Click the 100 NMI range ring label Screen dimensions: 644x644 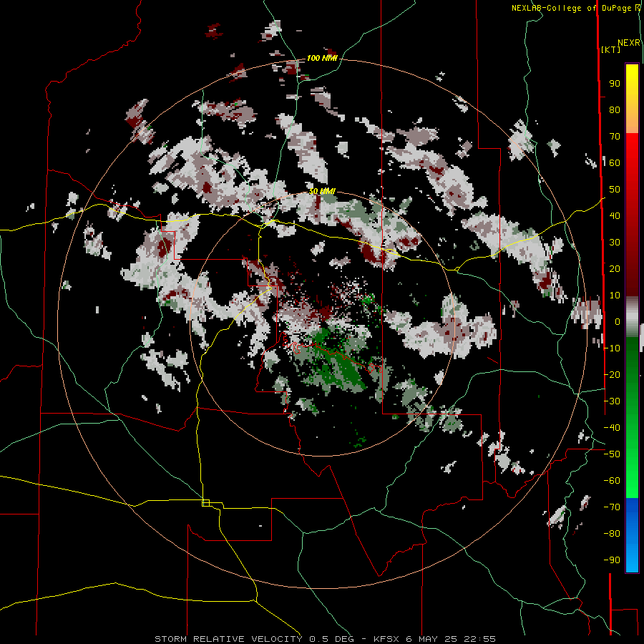(321, 59)
